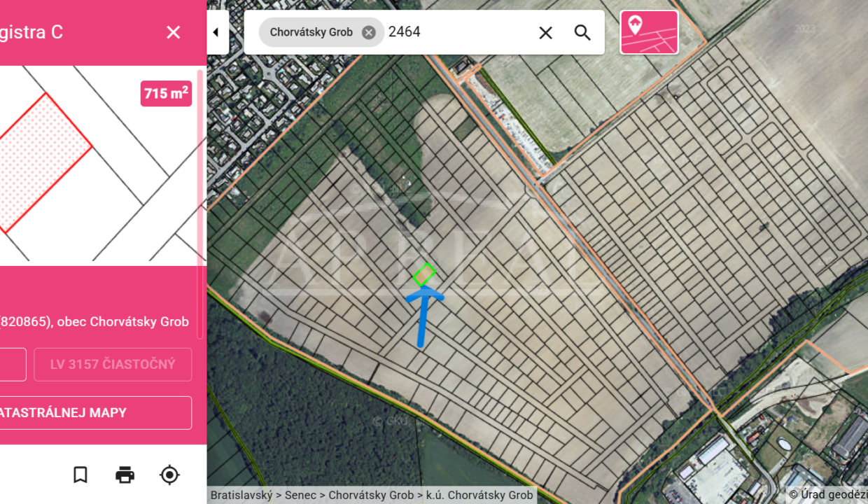868x504 pixels.
Task: Click the KATASTRÁLNEJ MAPY button
Action: click(x=96, y=413)
